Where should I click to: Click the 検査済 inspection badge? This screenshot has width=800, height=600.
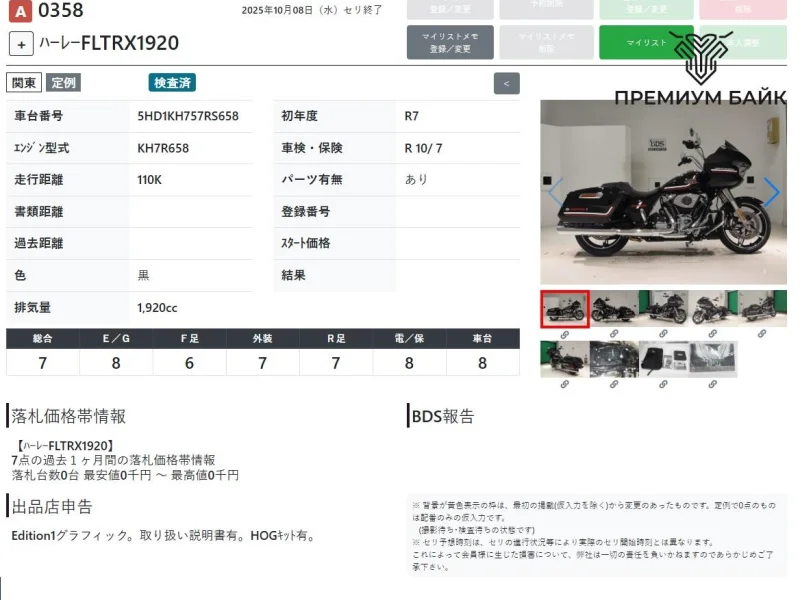tap(172, 83)
